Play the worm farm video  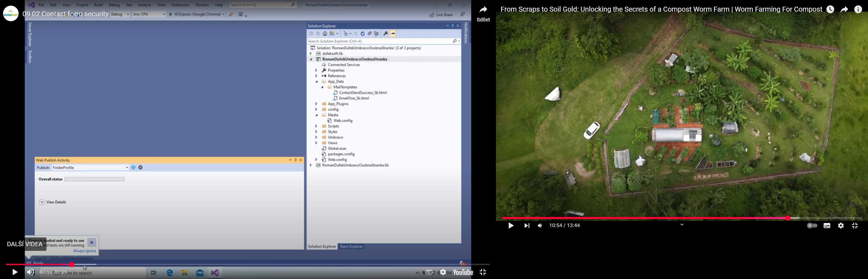511,226
